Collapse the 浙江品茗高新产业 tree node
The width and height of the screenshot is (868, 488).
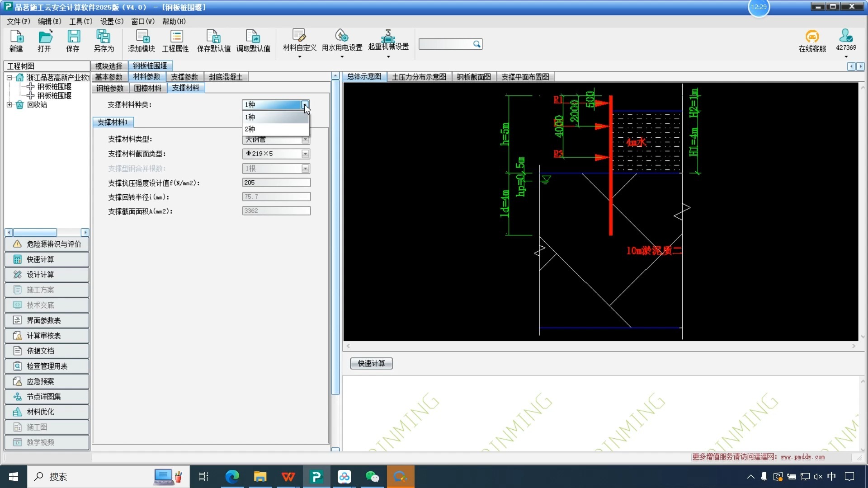point(9,78)
